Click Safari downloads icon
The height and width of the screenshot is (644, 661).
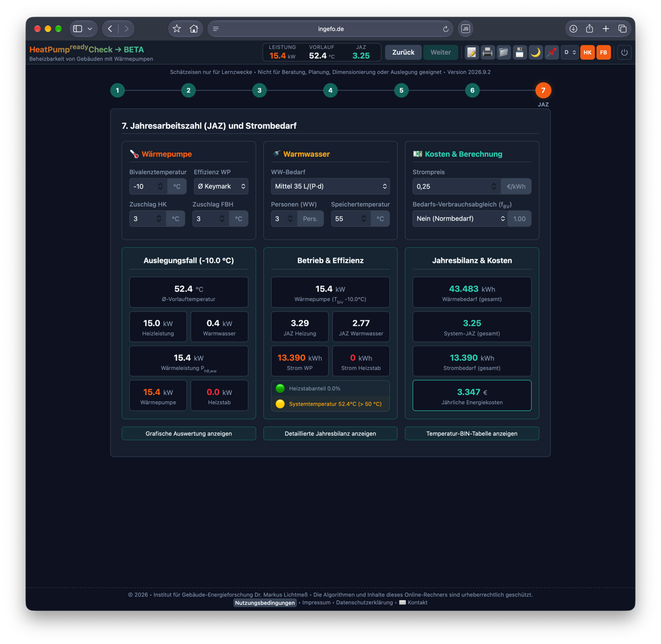[x=573, y=29]
